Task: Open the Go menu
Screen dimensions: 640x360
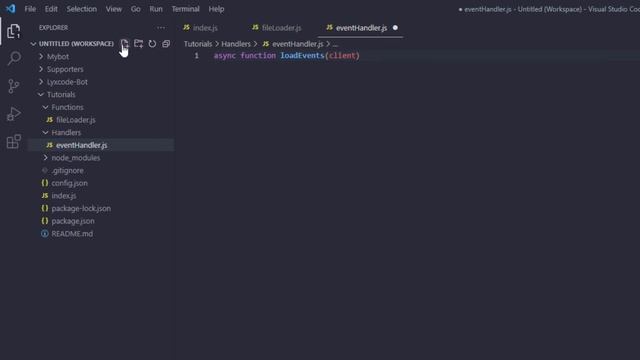Action: point(136,9)
